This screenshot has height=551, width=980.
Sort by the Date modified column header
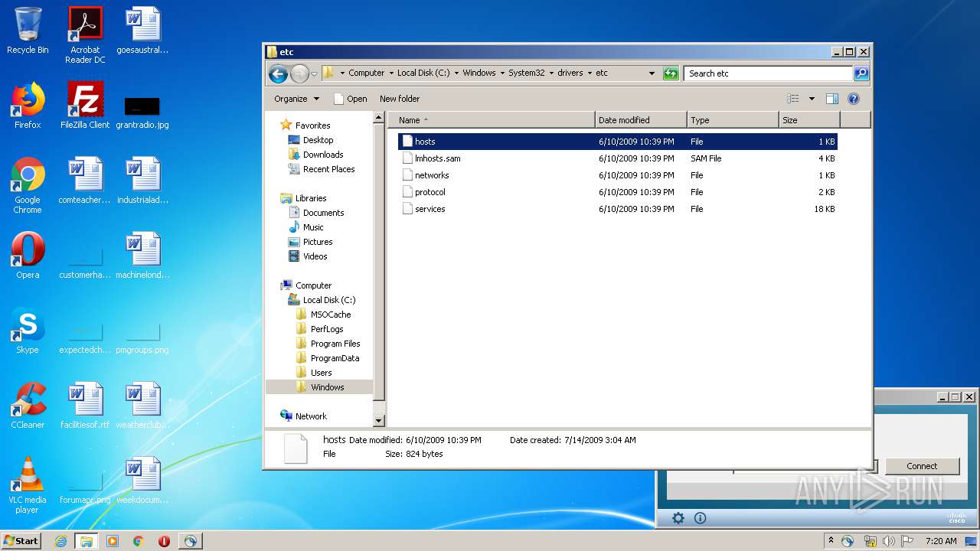[x=641, y=120]
